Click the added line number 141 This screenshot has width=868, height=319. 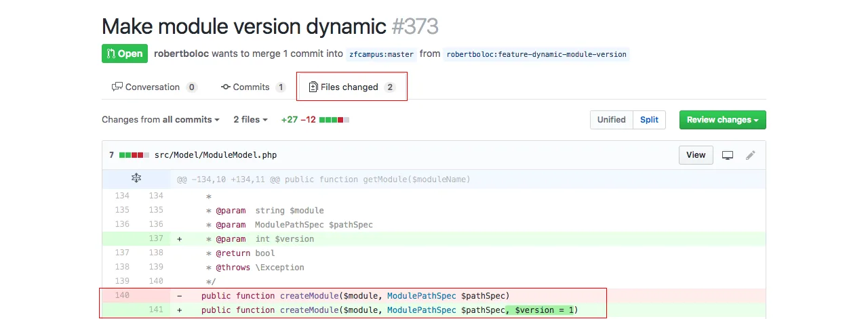156,310
